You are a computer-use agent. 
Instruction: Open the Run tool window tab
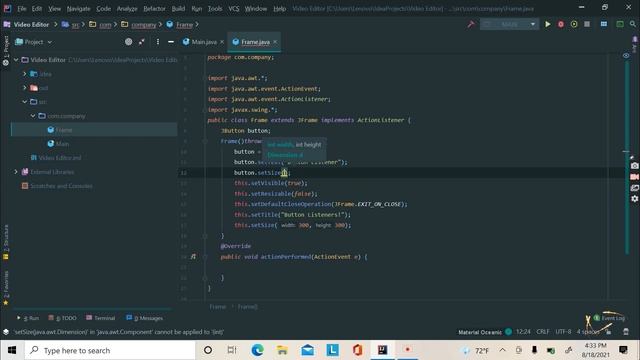(x=28, y=318)
